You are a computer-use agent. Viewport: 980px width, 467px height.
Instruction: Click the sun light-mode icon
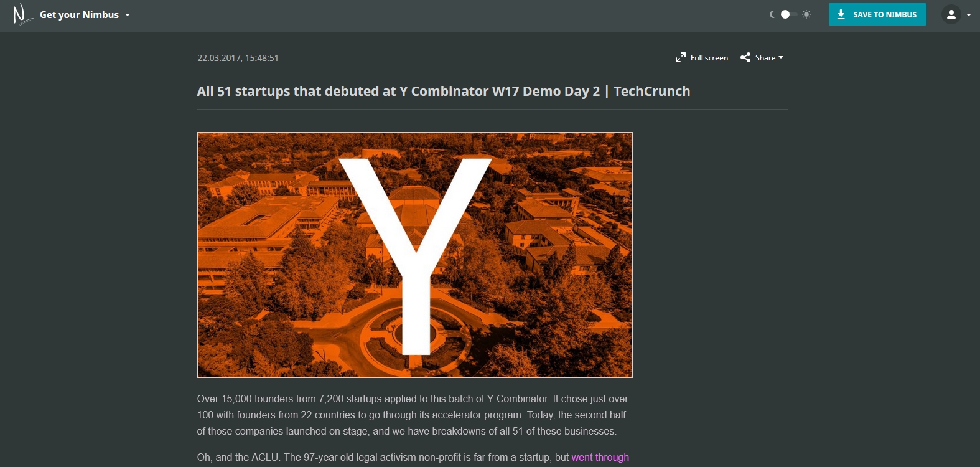806,14
